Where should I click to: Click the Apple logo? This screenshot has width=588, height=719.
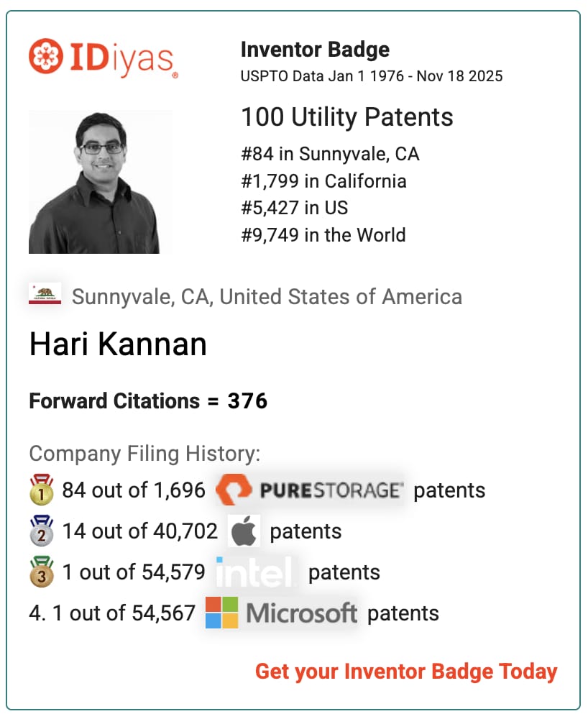pos(244,531)
